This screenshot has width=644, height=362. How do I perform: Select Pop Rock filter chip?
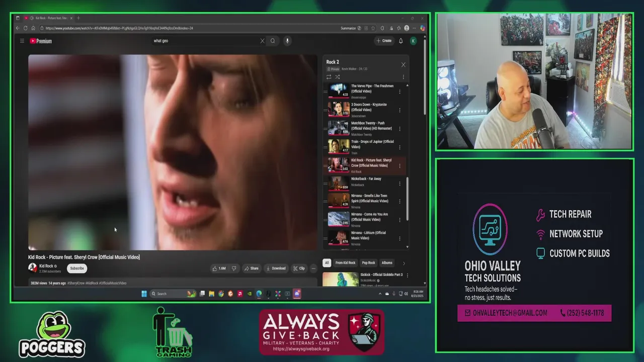[369, 262]
